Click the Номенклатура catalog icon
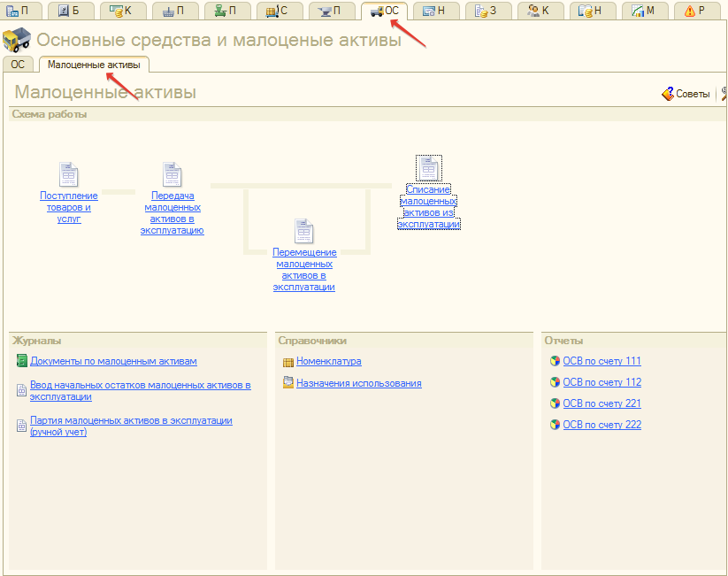 click(x=287, y=362)
